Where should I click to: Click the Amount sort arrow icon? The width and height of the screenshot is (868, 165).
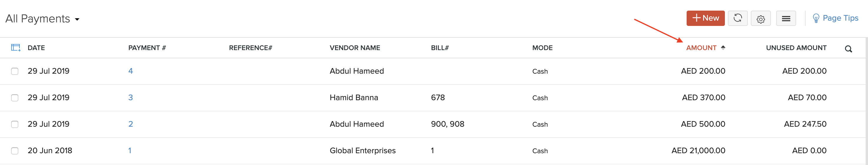pyautogui.click(x=723, y=47)
